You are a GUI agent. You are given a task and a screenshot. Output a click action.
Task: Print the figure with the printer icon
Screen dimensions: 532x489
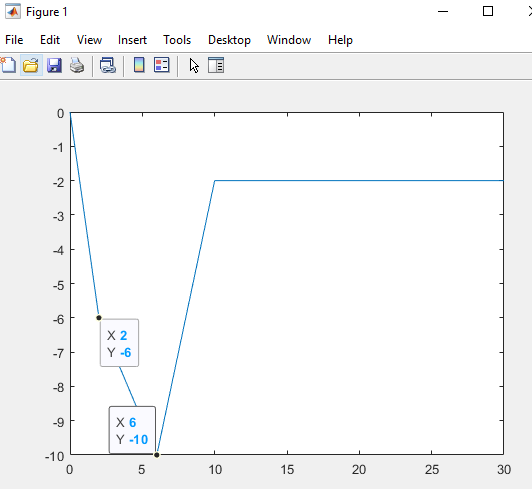[77, 65]
